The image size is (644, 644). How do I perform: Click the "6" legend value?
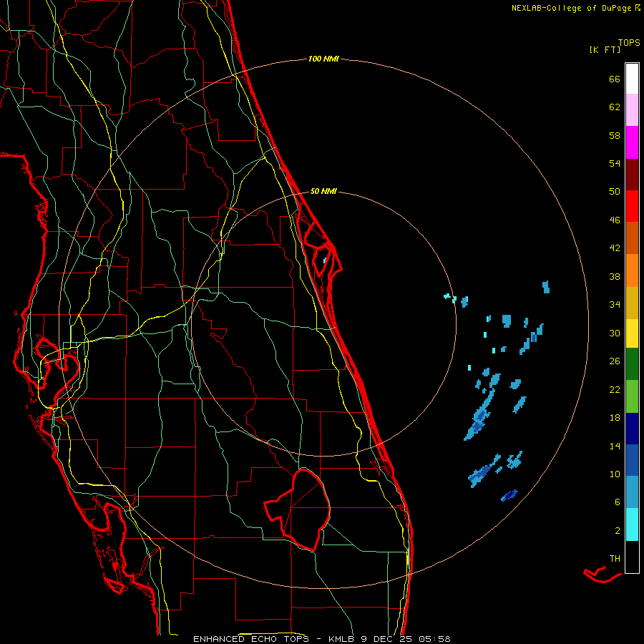618,502
